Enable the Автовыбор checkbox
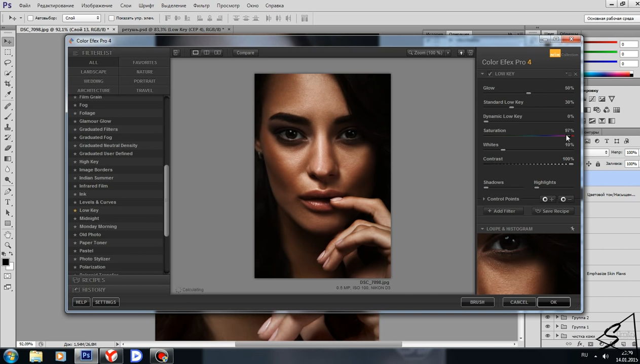Image resolution: width=640 pixels, height=364 pixels. coord(30,18)
